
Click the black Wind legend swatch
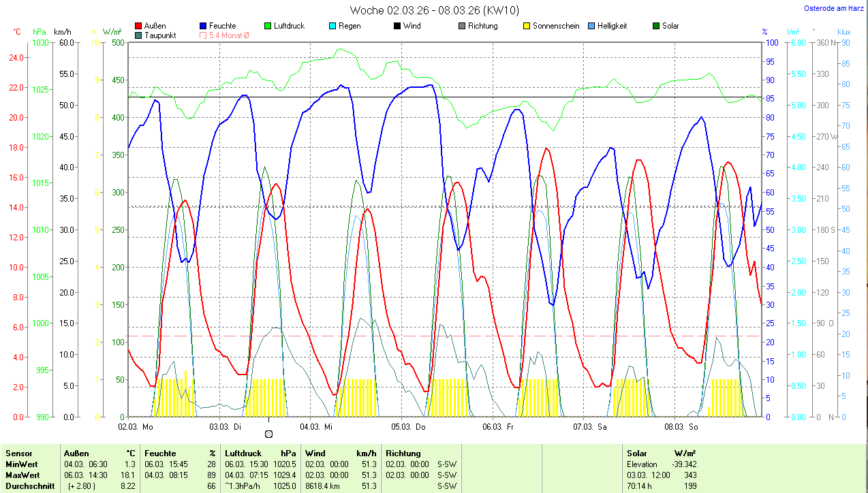[397, 27]
